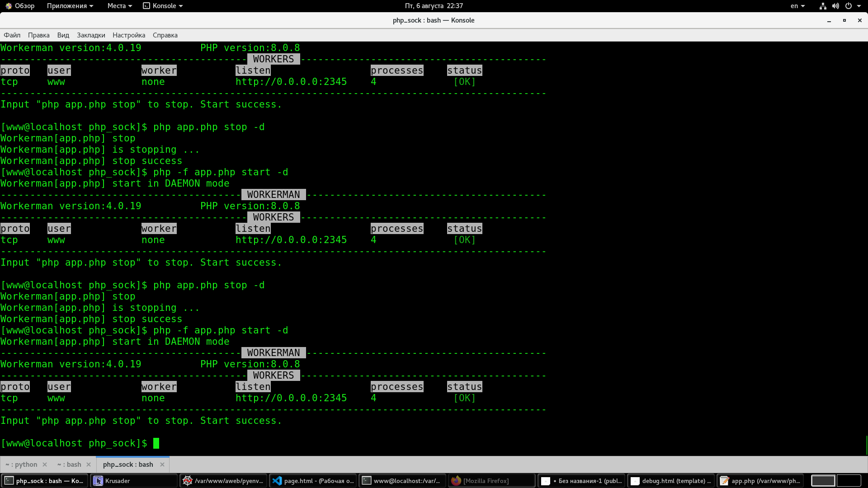Image resolution: width=868 pixels, height=488 pixels.
Task: Click the network icon in top panel
Action: 823,6
